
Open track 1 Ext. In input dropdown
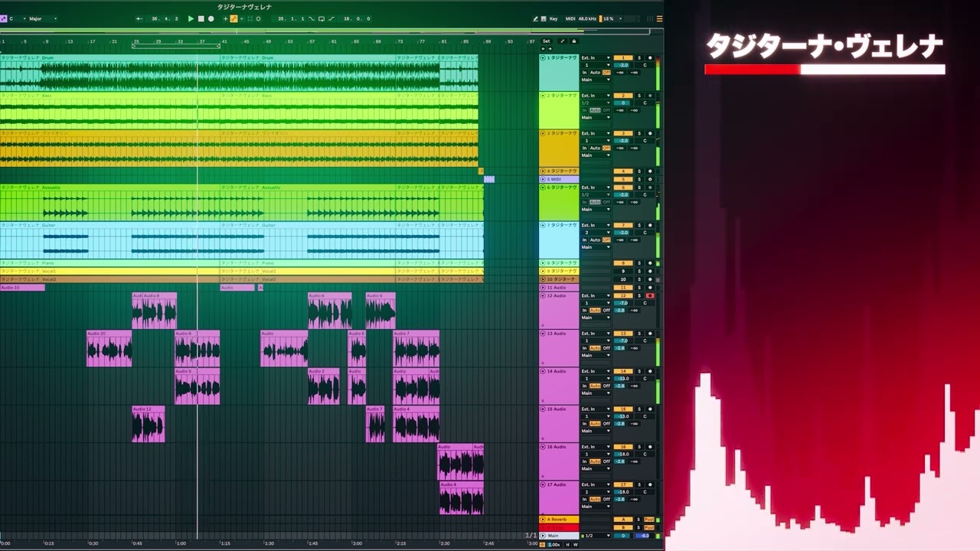click(596, 57)
